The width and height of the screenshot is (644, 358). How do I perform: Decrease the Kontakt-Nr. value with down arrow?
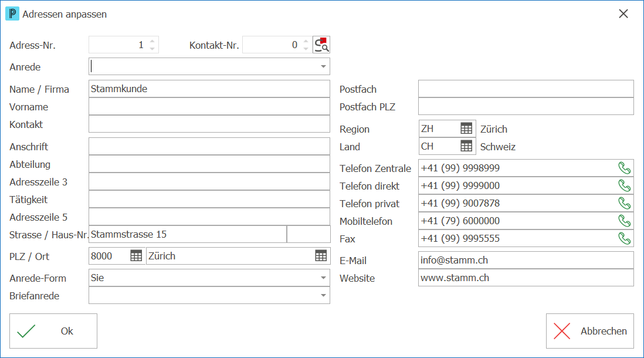tap(306, 49)
